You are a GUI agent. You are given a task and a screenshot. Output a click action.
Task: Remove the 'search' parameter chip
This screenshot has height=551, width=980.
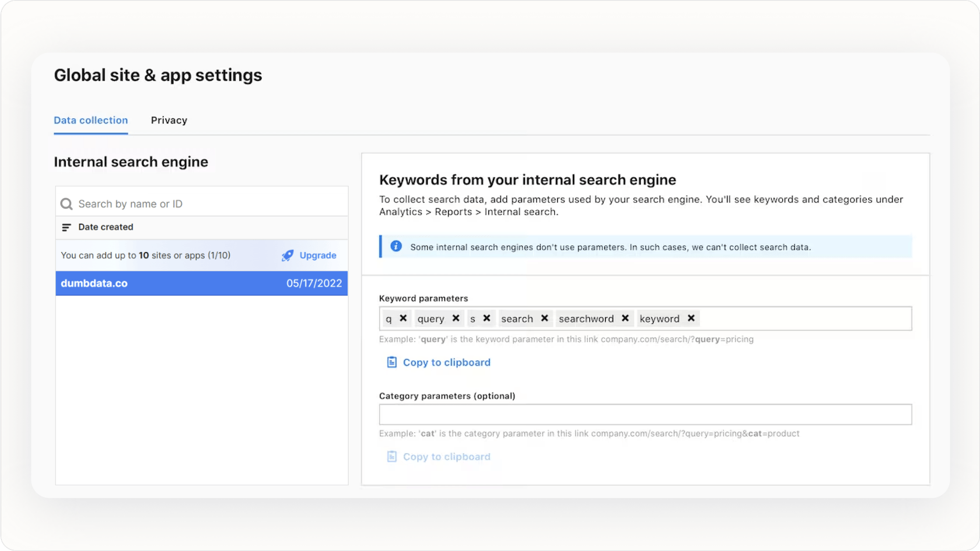pos(544,318)
